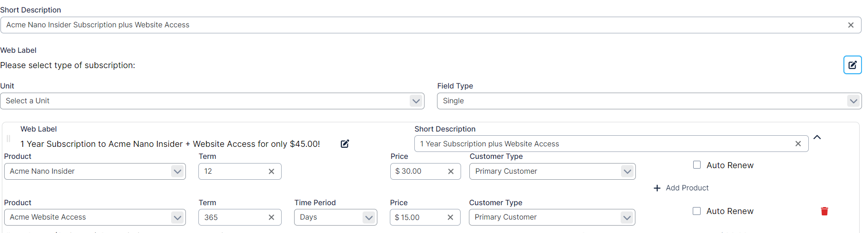Clear the $ 30.00 price field
This screenshot has height=233, width=868.
pyautogui.click(x=451, y=171)
